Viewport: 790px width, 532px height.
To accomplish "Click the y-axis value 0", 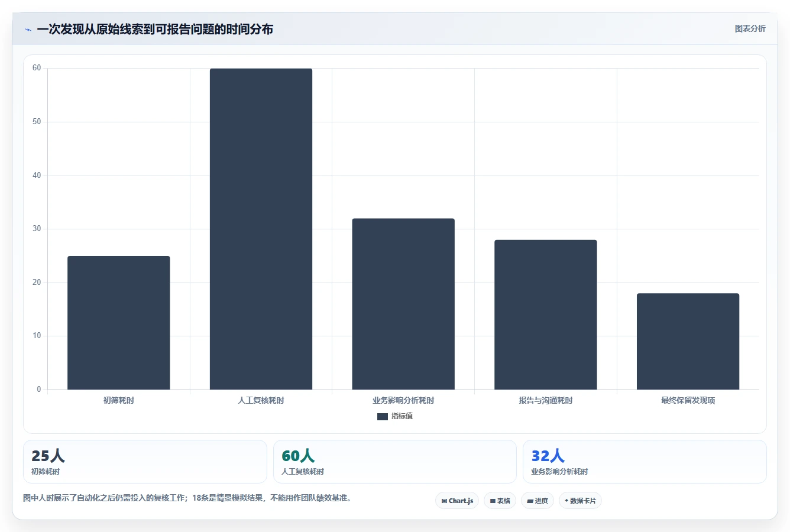I will click(x=39, y=390).
